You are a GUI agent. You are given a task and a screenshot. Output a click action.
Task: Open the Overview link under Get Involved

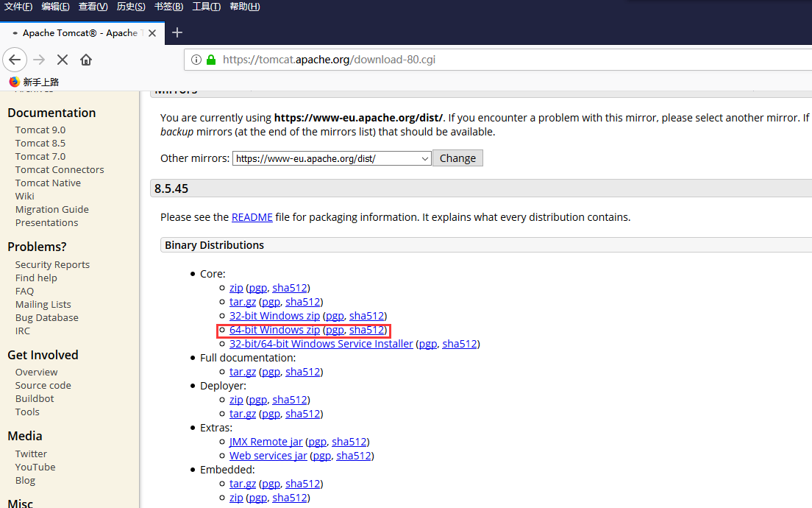tap(36, 373)
